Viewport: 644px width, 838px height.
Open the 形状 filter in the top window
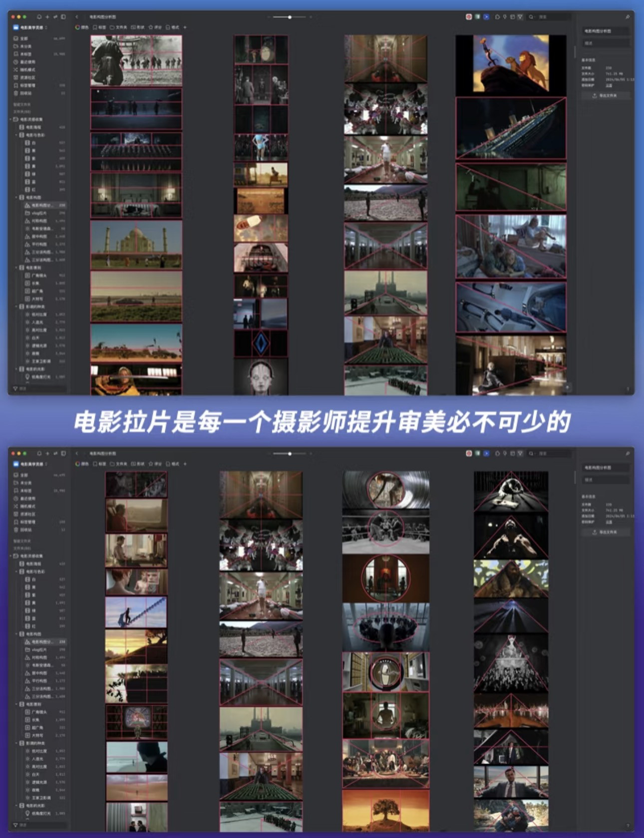click(x=137, y=27)
